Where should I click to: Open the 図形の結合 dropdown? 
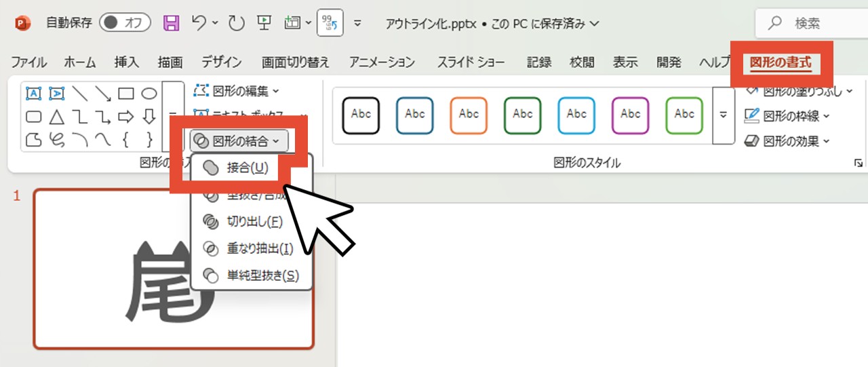pos(239,140)
